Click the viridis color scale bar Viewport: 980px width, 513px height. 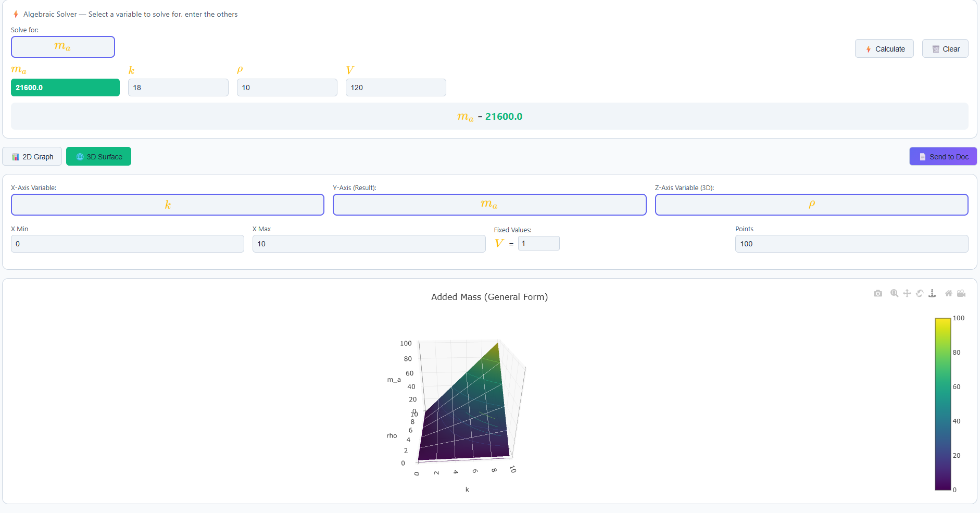coord(943,404)
